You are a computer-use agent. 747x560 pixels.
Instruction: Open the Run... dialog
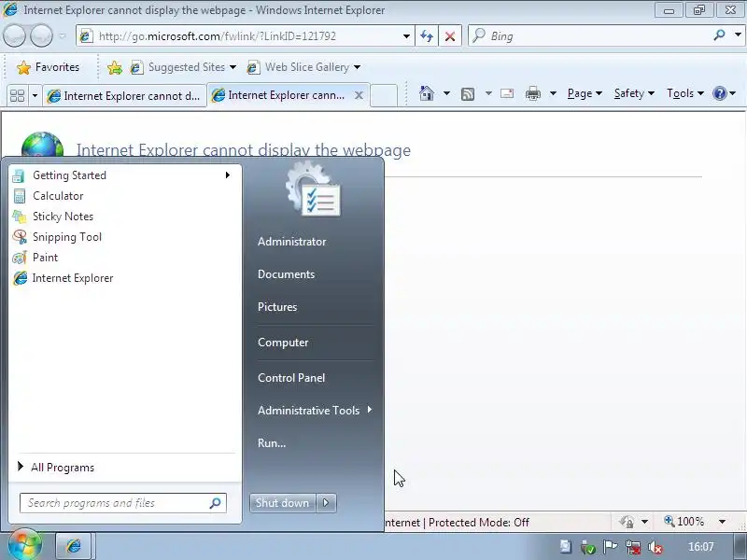(272, 442)
